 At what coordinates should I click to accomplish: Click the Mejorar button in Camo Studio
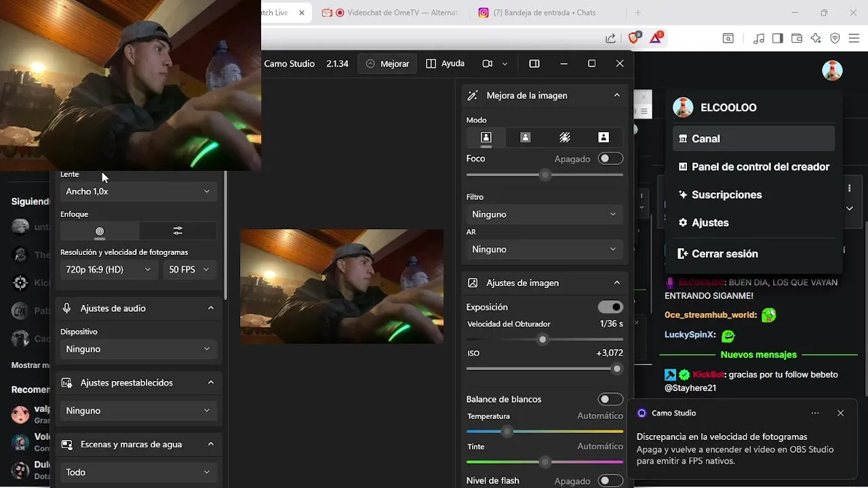387,64
